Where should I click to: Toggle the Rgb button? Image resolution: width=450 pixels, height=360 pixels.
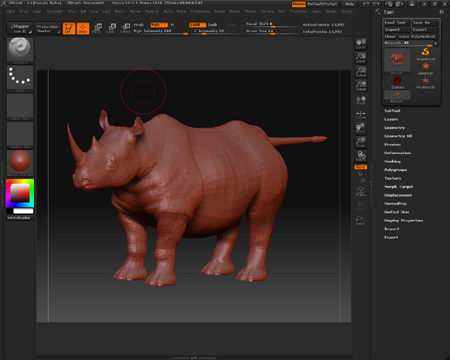159,25
